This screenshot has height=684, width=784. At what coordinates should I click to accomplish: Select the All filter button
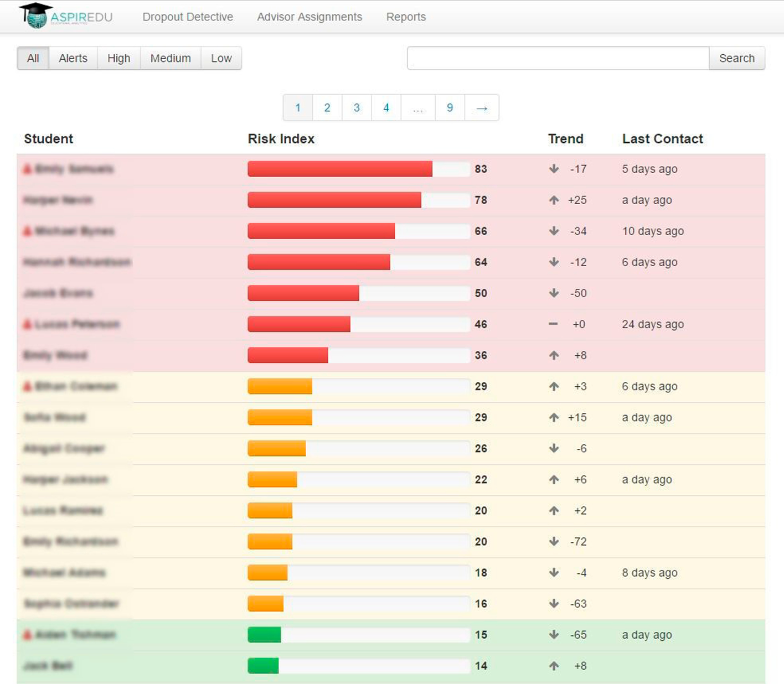point(33,58)
